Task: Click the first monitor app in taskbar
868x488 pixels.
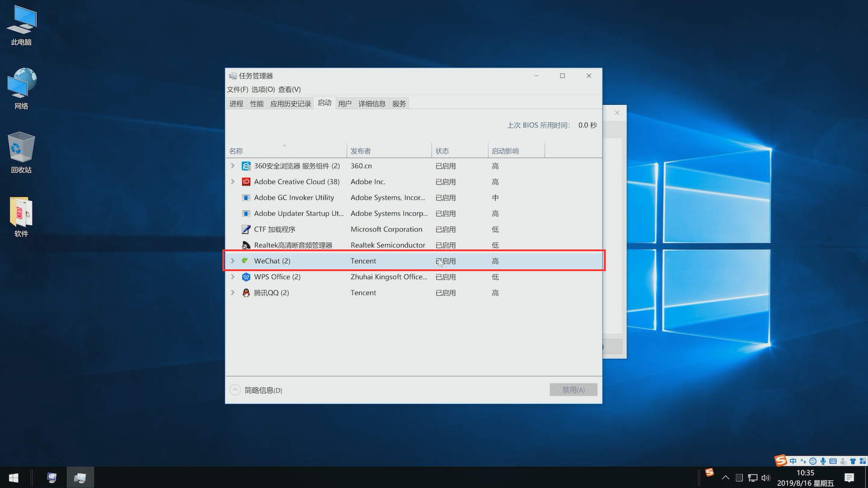Action: pyautogui.click(x=52, y=478)
